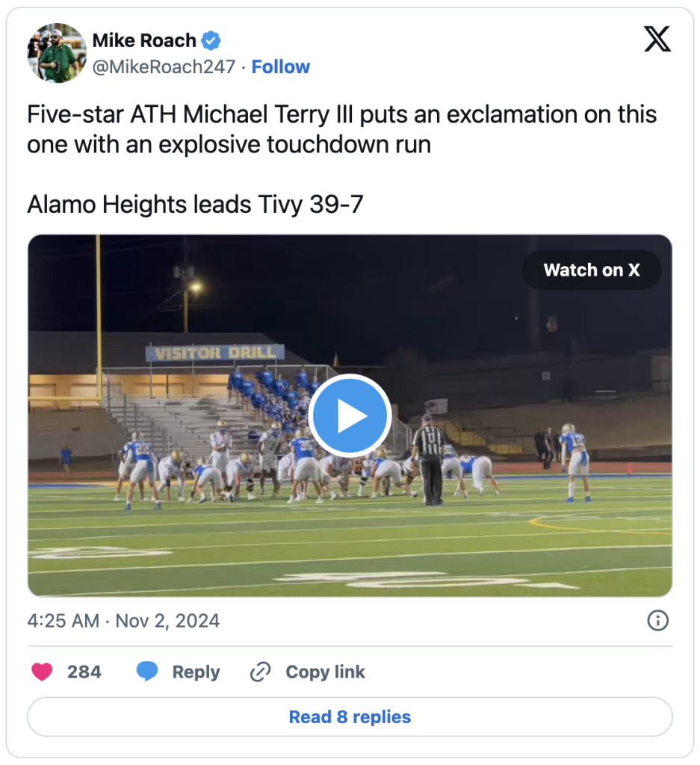
Task: Click the blue verified badge
Action: click(x=212, y=40)
